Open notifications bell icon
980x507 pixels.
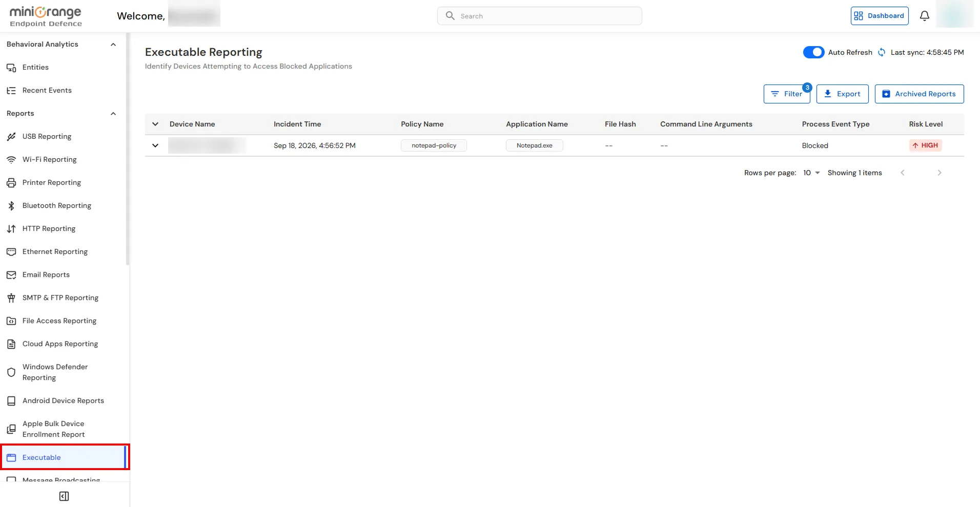click(925, 16)
